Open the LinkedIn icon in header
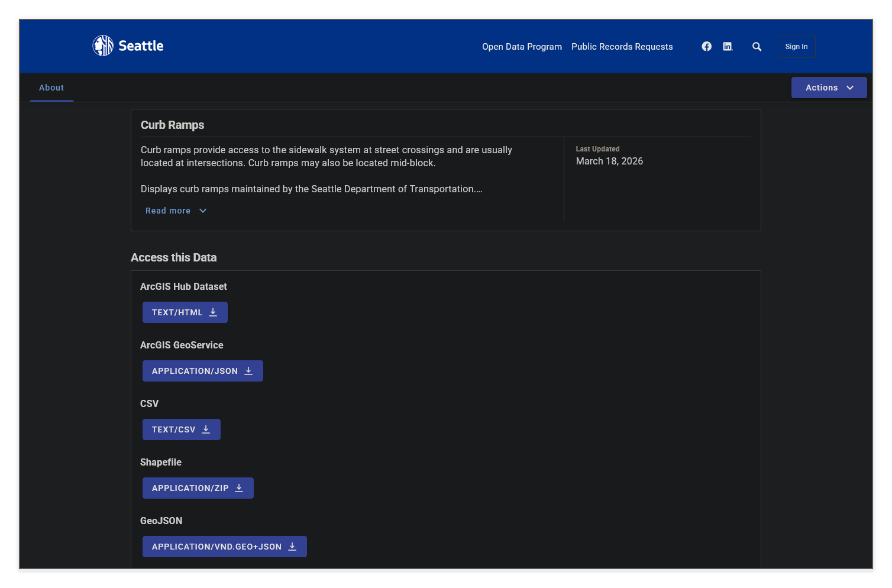This screenshot has width=892, height=588. 728,47
